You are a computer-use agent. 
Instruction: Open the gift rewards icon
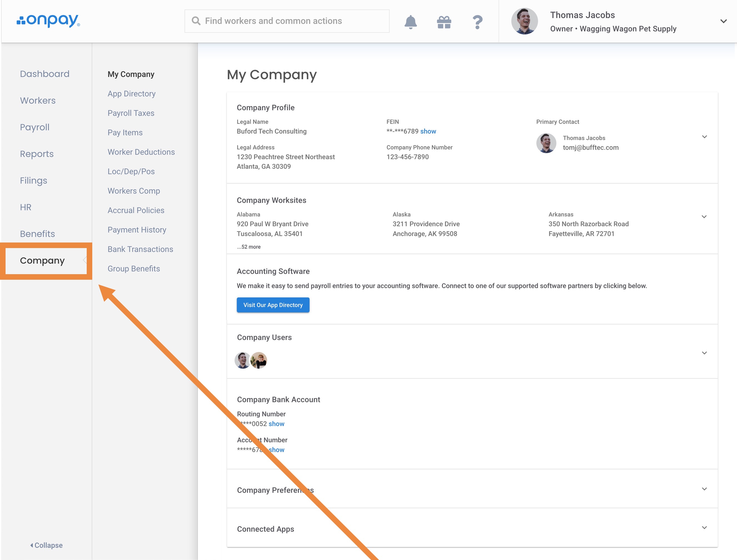pos(444,22)
